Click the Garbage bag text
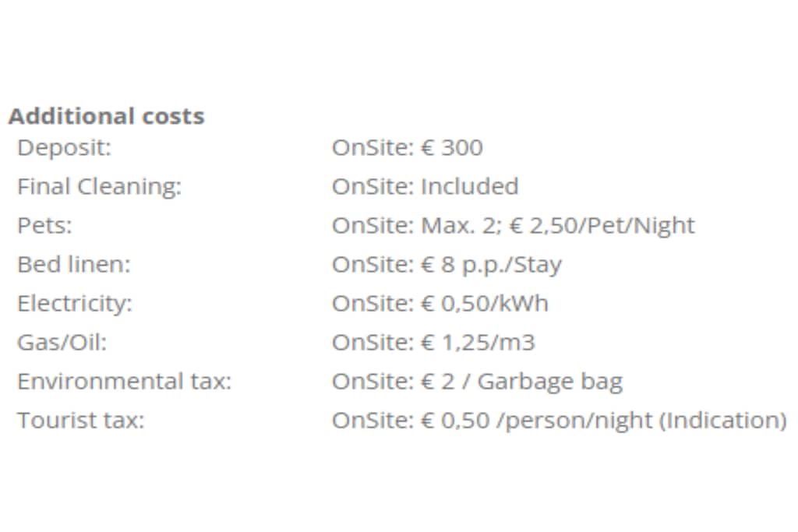Viewport: 798px width, 532px height. click(x=549, y=382)
